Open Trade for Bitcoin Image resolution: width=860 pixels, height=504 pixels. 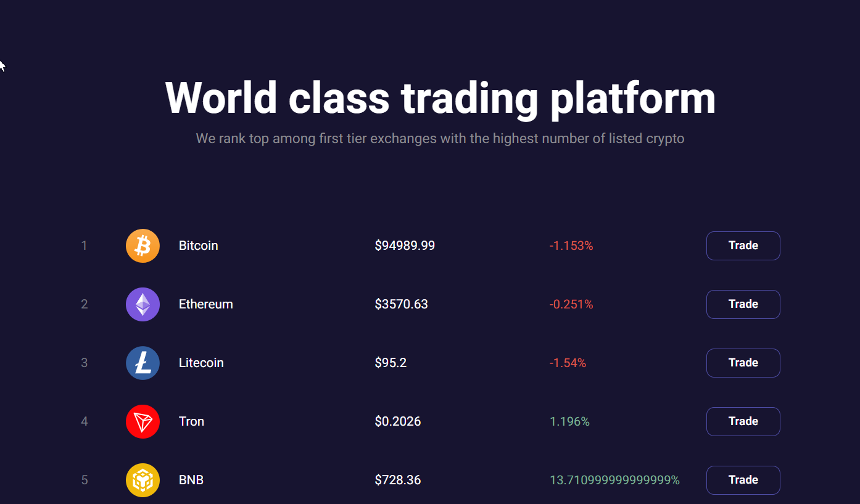click(x=743, y=246)
